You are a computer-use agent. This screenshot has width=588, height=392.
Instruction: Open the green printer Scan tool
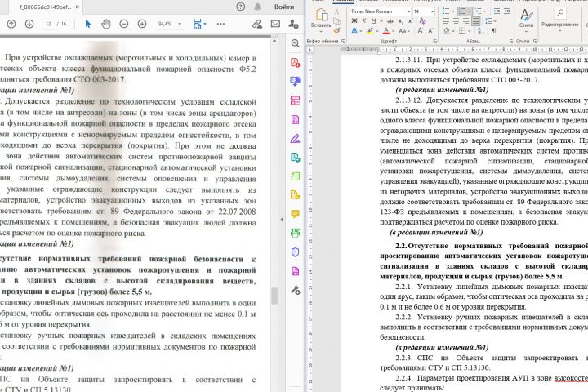(x=295, y=233)
